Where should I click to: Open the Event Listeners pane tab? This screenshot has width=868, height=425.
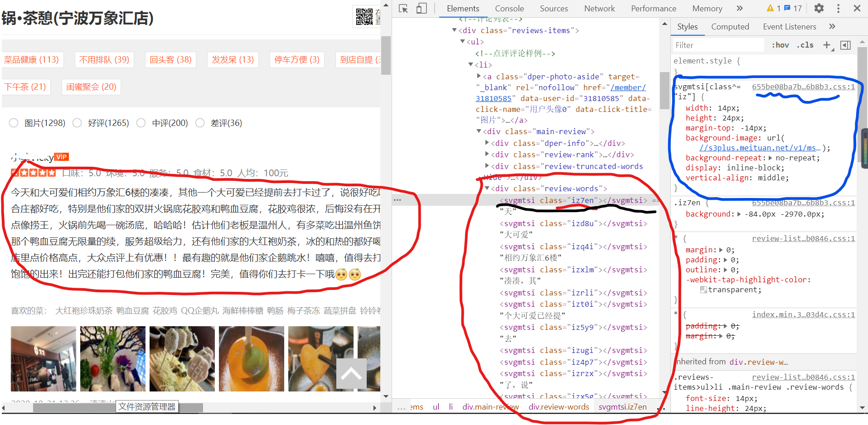click(790, 26)
